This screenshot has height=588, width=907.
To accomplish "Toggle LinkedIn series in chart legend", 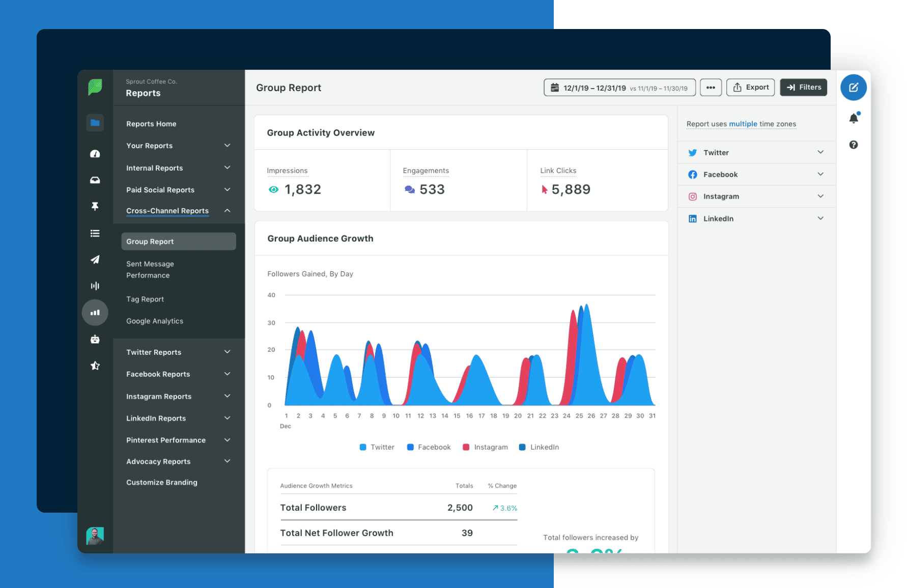I will click(539, 447).
